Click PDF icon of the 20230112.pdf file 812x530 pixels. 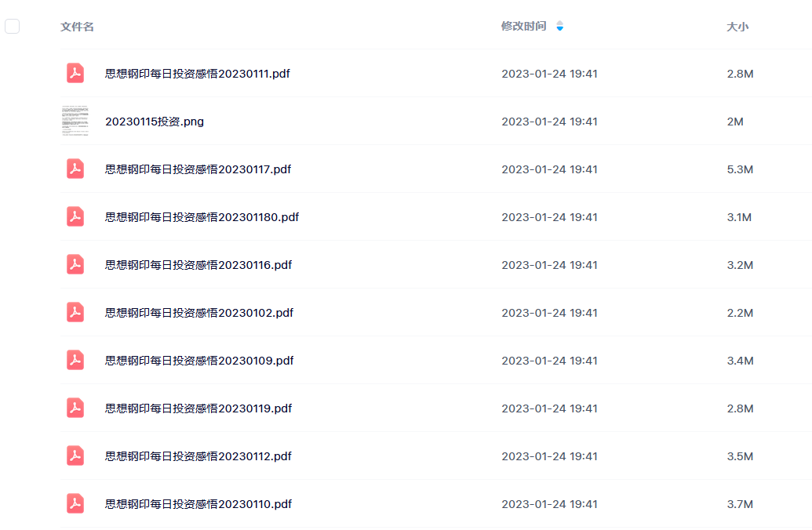click(75, 456)
